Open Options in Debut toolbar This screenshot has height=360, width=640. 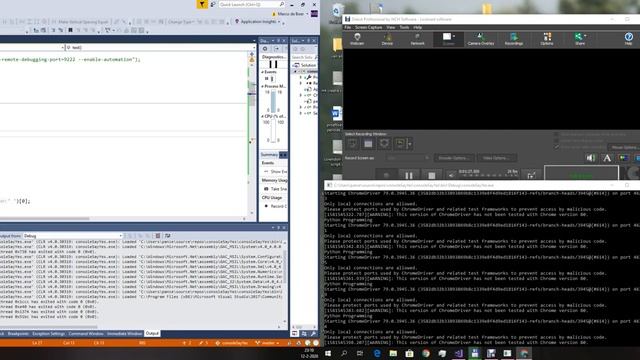point(547,39)
